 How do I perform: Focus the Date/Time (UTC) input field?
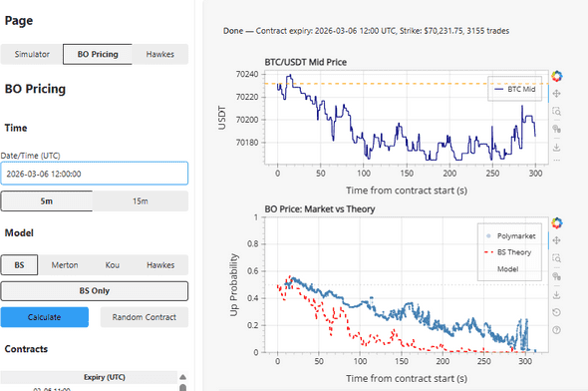pyautogui.click(x=94, y=174)
